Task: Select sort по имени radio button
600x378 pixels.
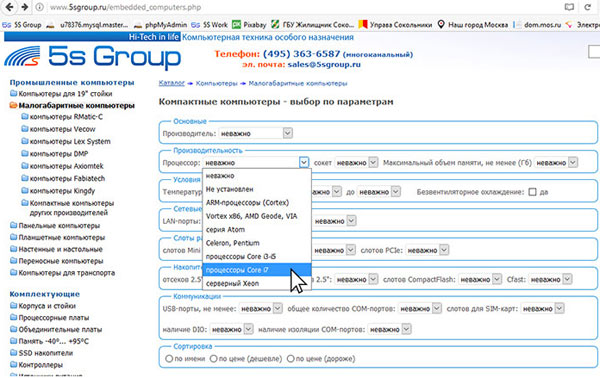Action: [169, 358]
